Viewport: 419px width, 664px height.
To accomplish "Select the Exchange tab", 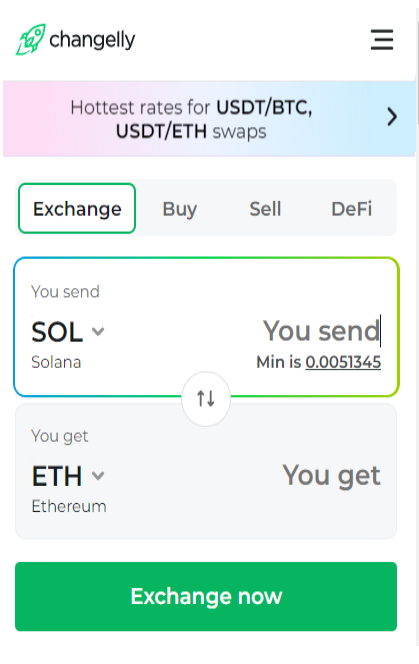I will pyautogui.click(x=77, y=208).
